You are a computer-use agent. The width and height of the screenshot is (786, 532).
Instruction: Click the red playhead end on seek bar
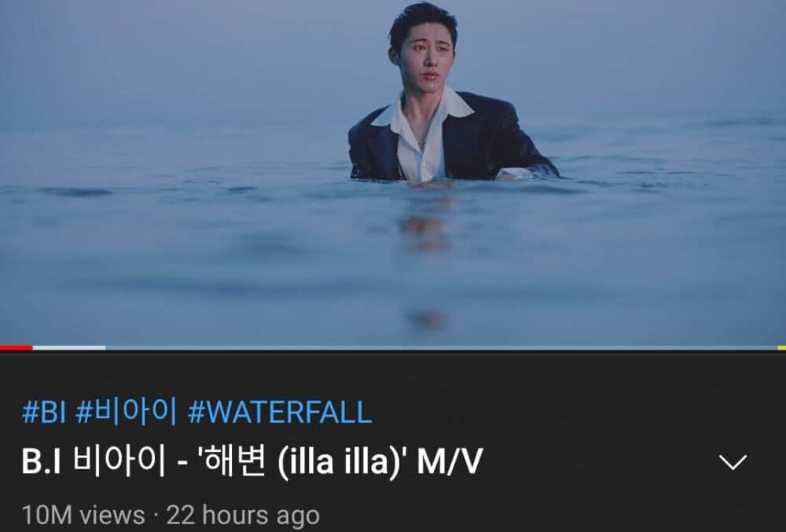pyautogui.click(x=32, y=347)
